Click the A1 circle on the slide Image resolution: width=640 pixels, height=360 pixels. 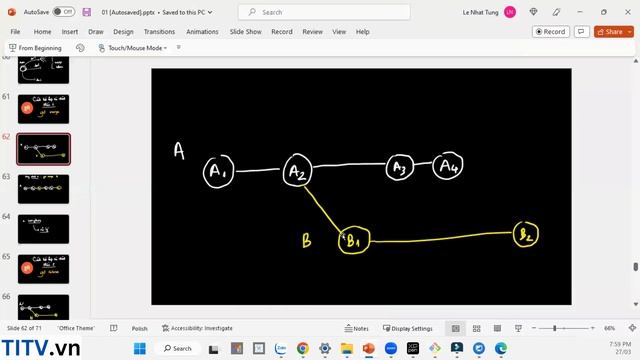click(218, 171)
